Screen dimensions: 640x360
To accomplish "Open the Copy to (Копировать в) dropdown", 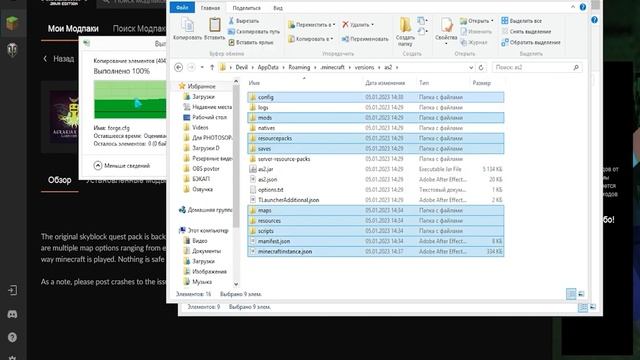I will [310, 39].
